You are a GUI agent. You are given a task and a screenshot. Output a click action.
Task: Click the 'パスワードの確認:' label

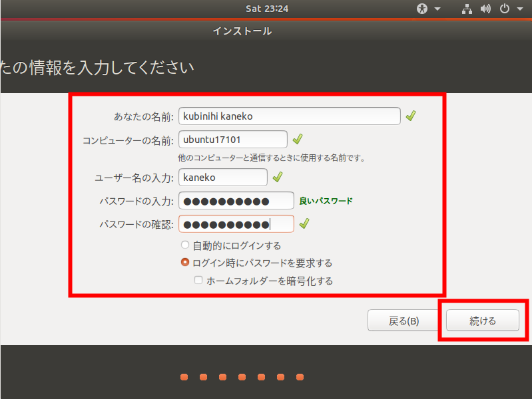(x=136, y=224)
